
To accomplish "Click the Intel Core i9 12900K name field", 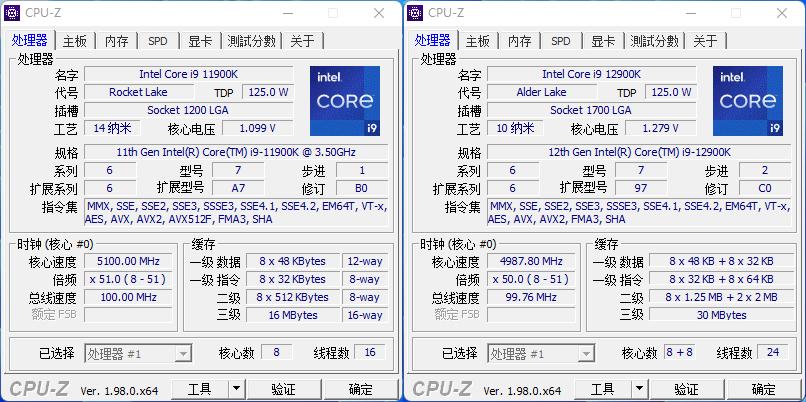I will click(592, 74).
